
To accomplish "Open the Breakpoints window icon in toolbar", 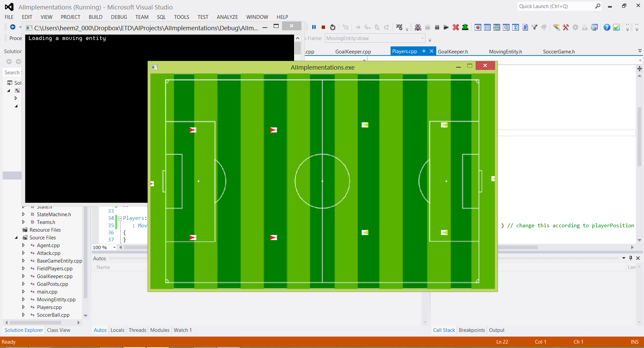I will click(x=478, y=27).
